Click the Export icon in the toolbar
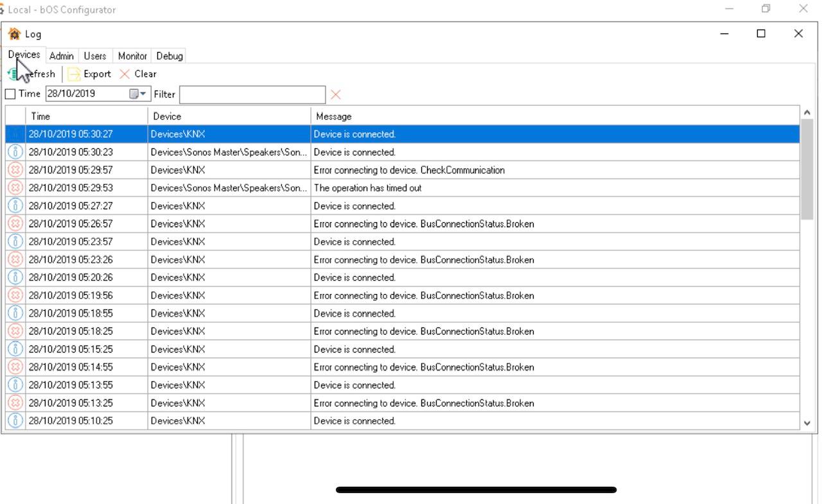Screen dimensions: 822x504 pos(74,74)
